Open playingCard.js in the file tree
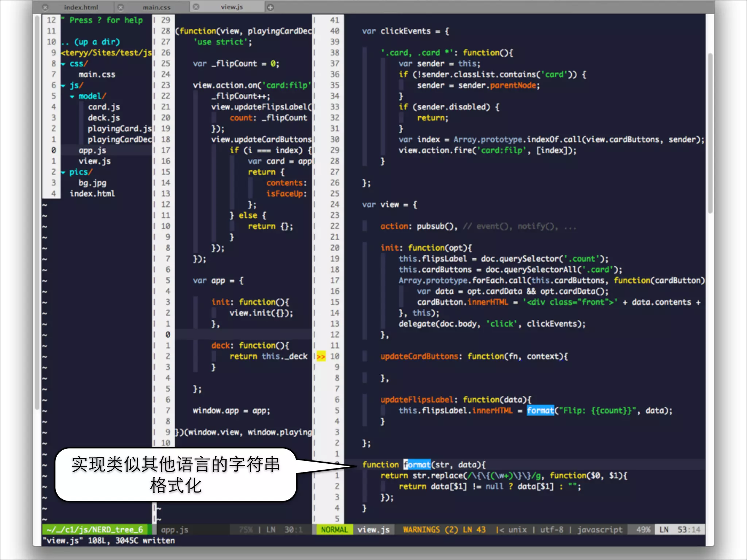 pyautogui.click(x=119, y=129)
